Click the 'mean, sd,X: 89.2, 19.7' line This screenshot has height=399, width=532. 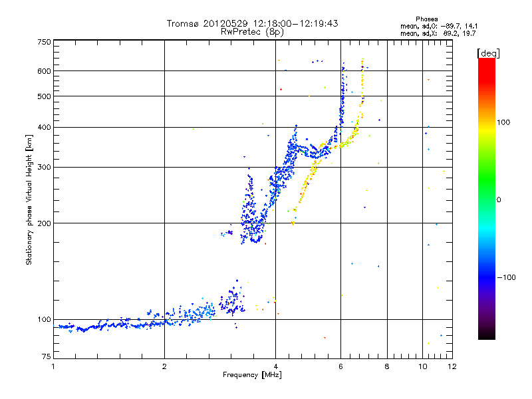[438, 33]
